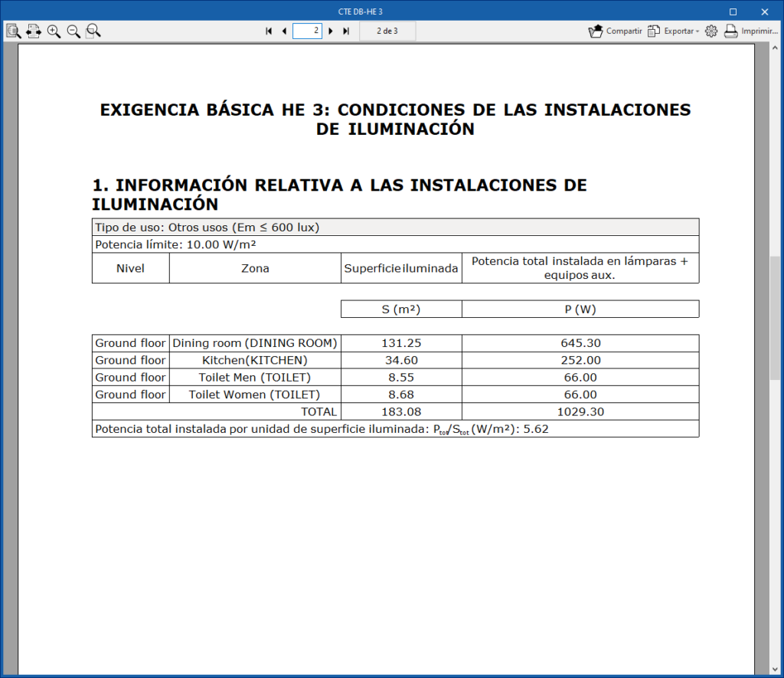Click 'Ground floor' in the Dining room row

click(130, 343)
